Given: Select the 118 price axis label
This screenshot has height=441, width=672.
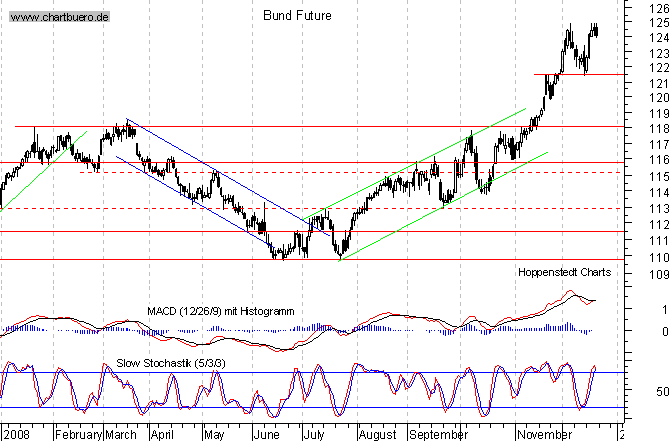Looking at the screenshot, I should coord(645,129).
